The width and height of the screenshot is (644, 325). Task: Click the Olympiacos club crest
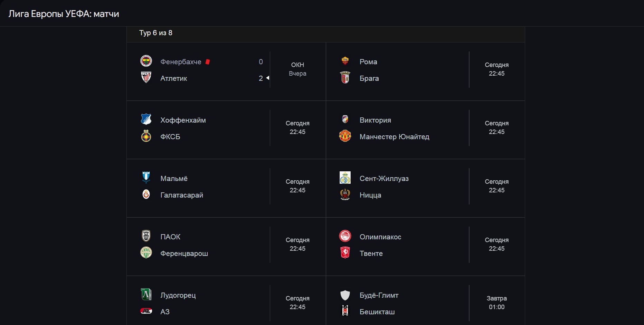(x=345, y=236)
